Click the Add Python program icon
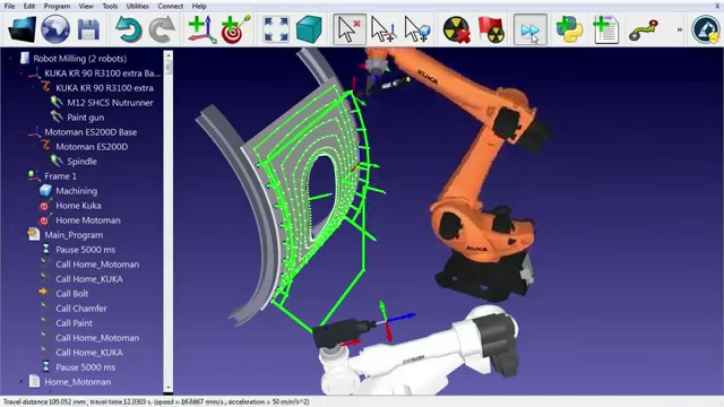The height and width of the screenshot is (407, 724). [x=570, y=29]
